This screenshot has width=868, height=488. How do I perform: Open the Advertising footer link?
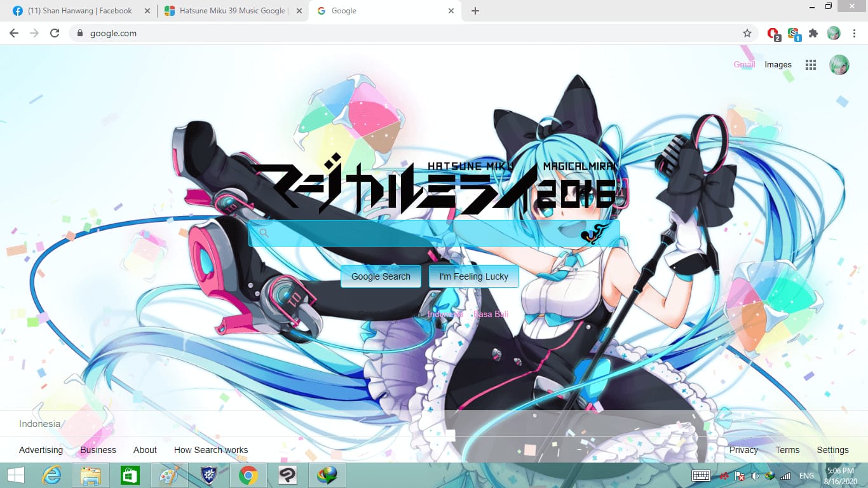[41, 450]
